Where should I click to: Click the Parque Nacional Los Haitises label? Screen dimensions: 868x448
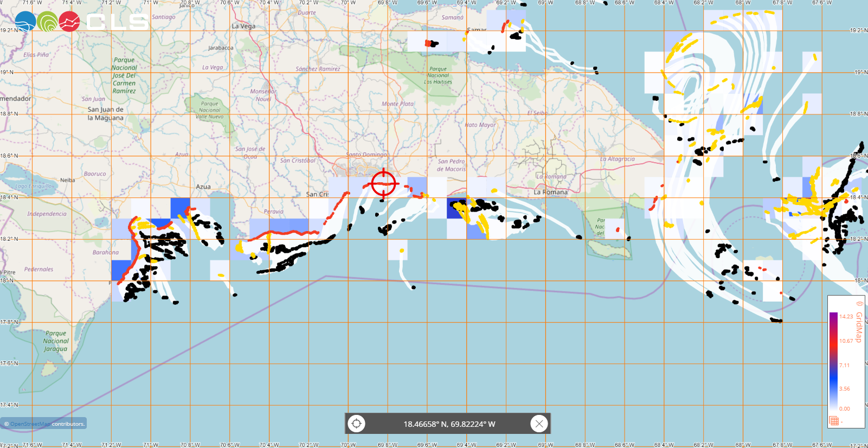[438, 75]
